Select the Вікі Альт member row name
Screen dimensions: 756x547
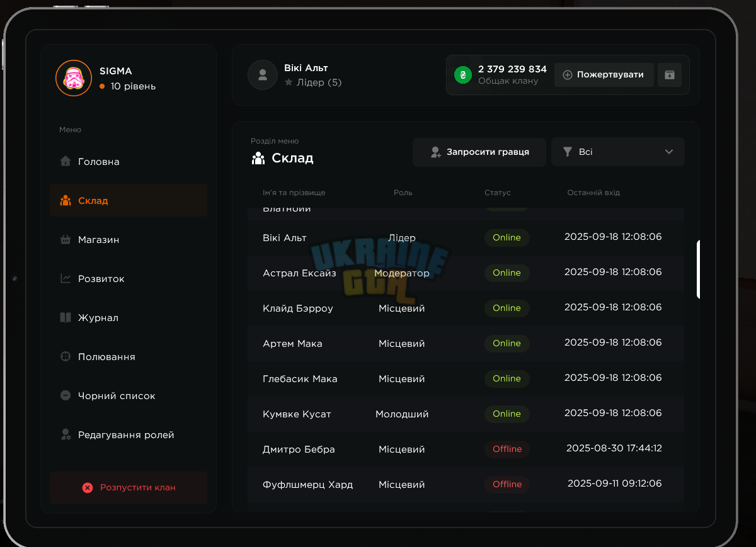(x=285, y=237)
